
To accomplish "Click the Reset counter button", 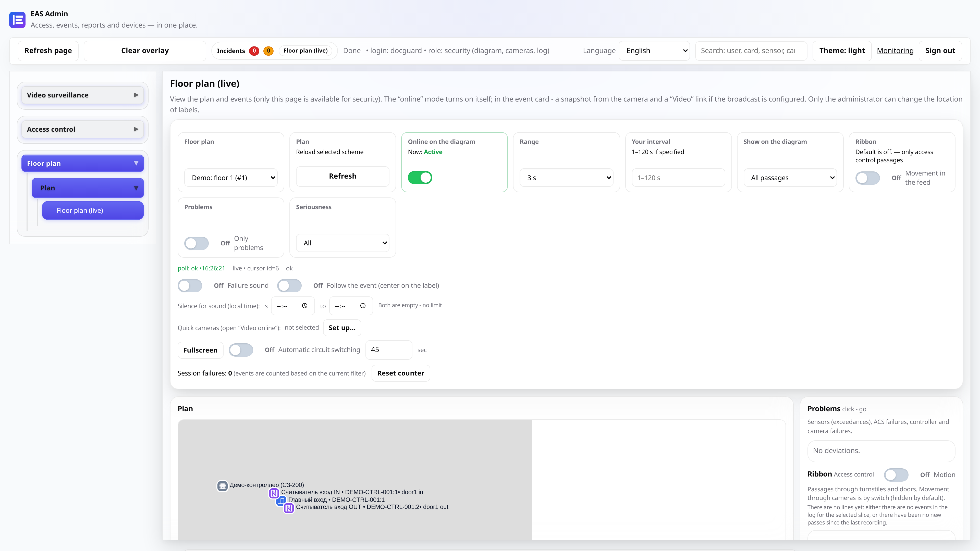I will [x=401, y=373].
